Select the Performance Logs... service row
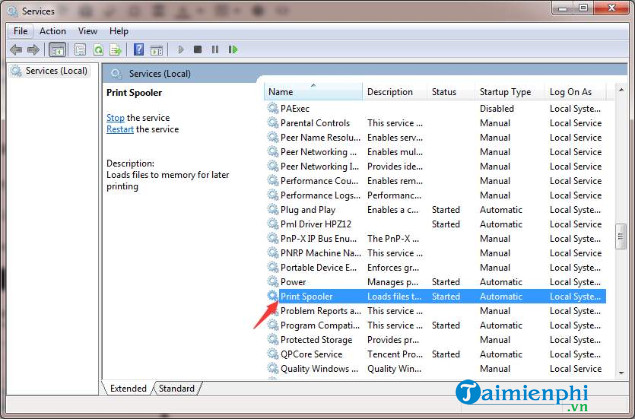The image size is (635, 420). [435, 195]
